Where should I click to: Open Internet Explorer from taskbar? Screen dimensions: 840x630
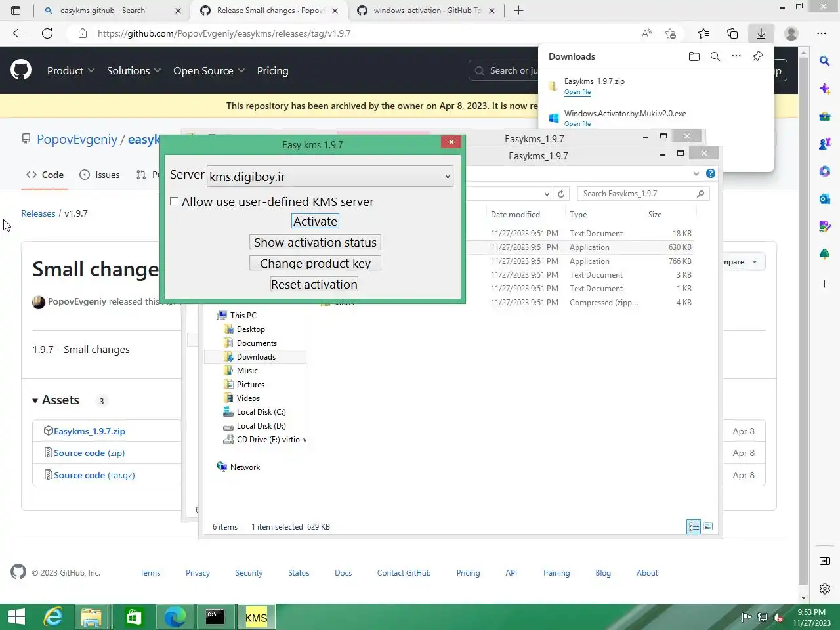(52, 617)
